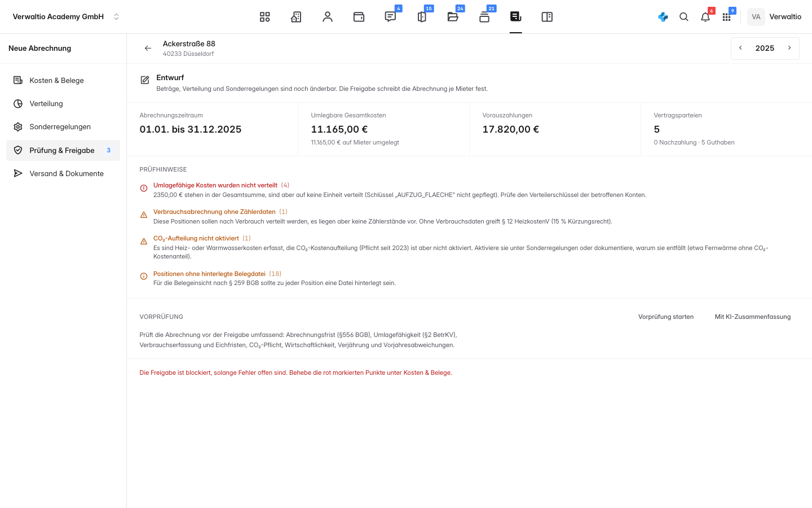The height and width of the screenshot is (508, 812).
Task: Open hint Umlagefähige Kosten wurden nicht verteilt
Action: (215, 185)
